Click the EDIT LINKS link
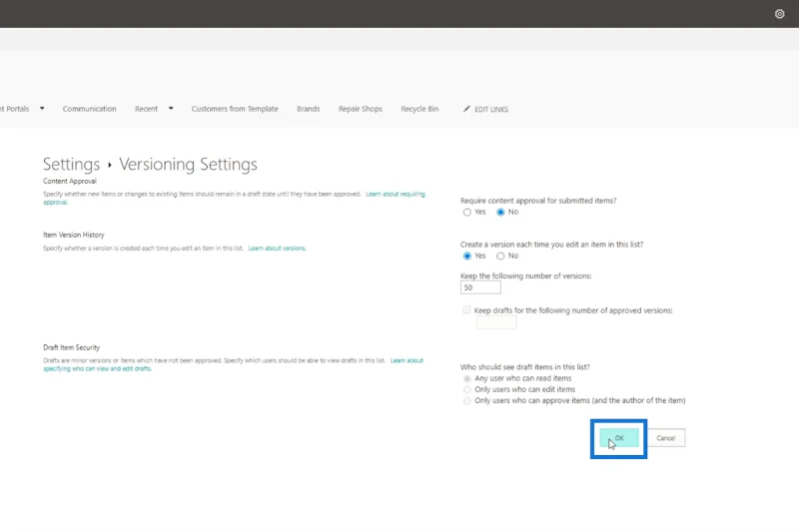 point(491,110)
